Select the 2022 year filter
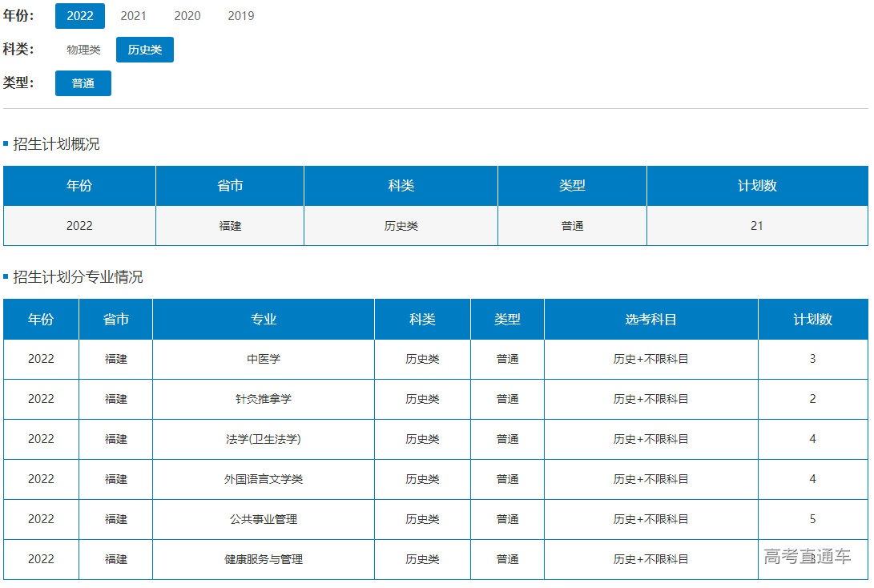 coord(79,16)
